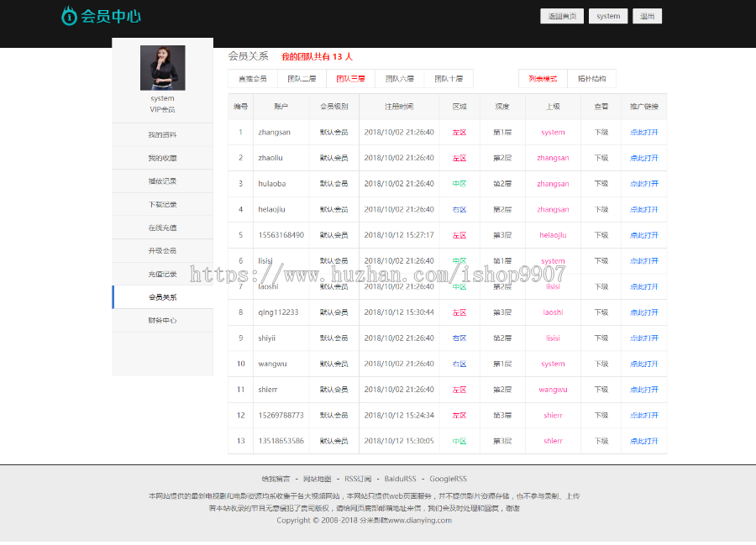Open the 团队六层 tab

pyautogui.click(x=399, y=79)
